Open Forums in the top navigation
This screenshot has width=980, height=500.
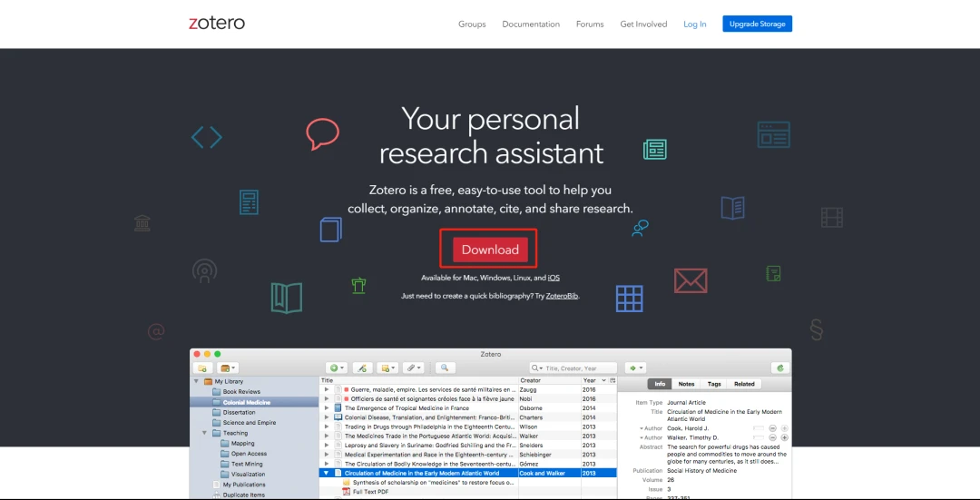(590, 25)
